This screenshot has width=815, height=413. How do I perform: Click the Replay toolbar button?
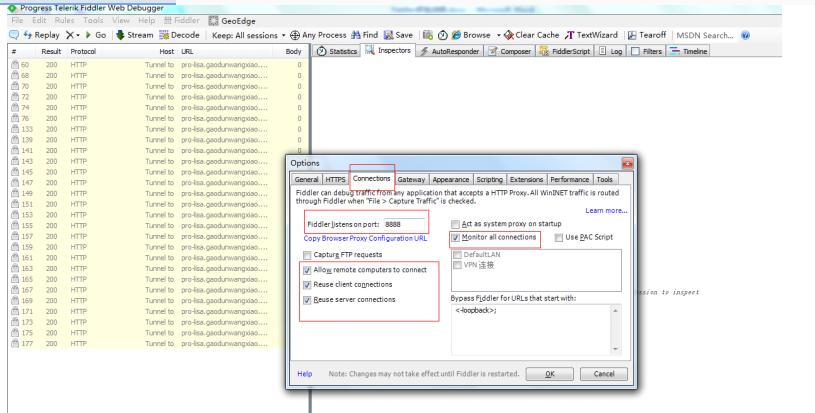pos(42,35)
